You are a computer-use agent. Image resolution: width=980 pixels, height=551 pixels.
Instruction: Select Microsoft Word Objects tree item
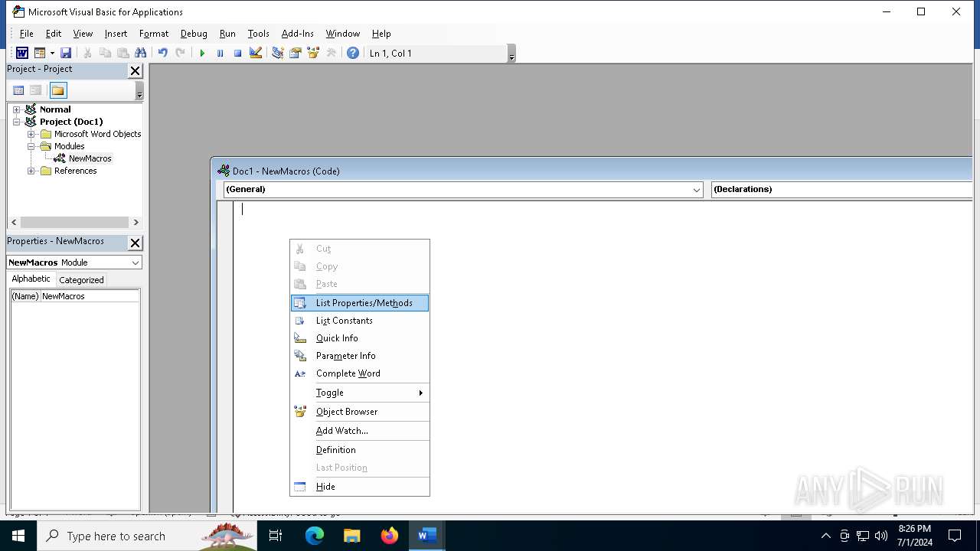click(x=97, y=134)
